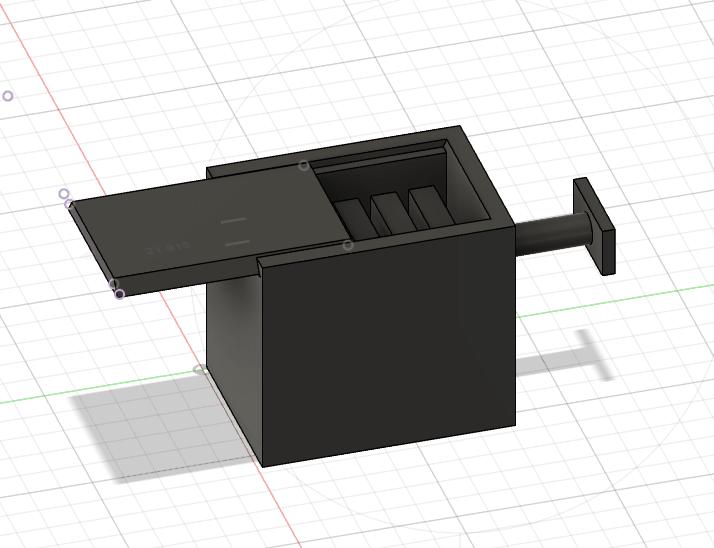
Task: Click the upper engraved dash on the lid
Action: 233,220
